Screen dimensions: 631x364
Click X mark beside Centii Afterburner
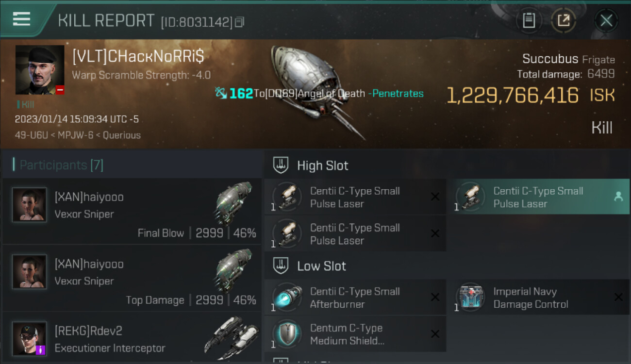pos(435,298)
